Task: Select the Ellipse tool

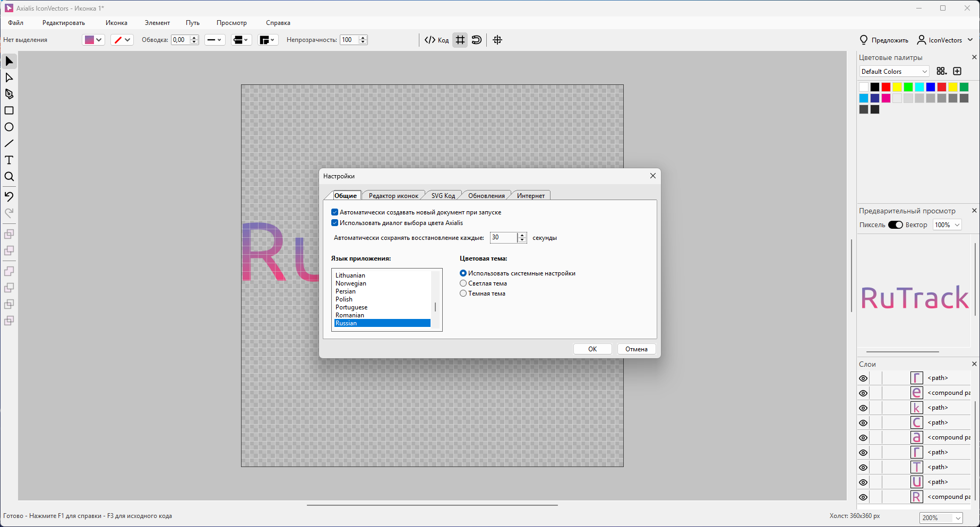Action: (9, 127)
